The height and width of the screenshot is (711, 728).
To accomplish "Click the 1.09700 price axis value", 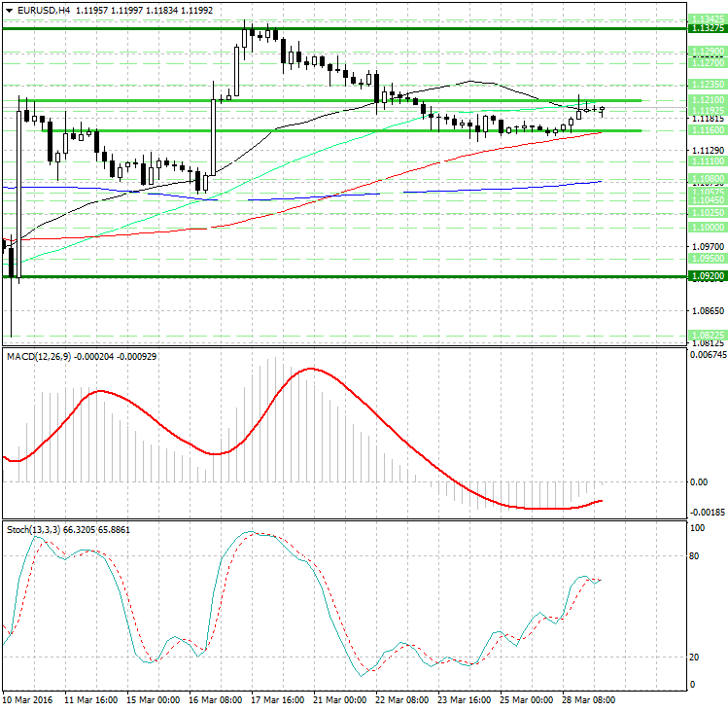I will point(708,247).
